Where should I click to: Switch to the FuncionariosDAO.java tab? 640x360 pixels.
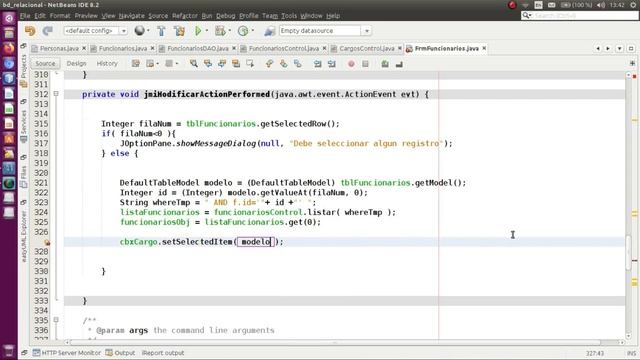[198, 48]
